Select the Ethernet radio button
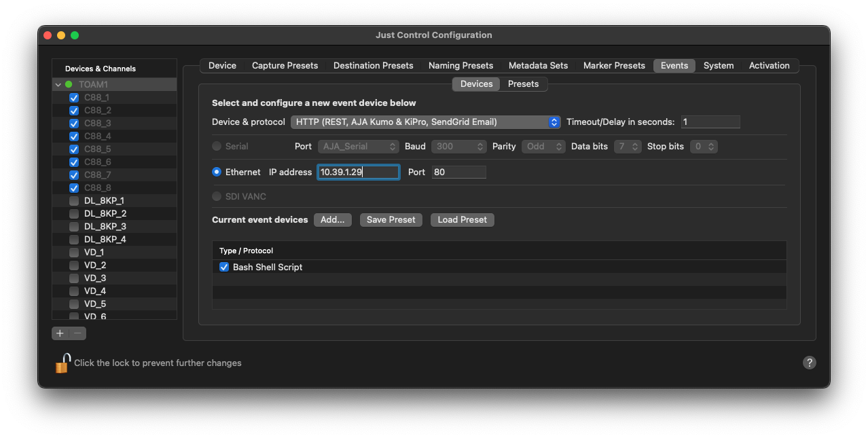 tap(217, 172)
